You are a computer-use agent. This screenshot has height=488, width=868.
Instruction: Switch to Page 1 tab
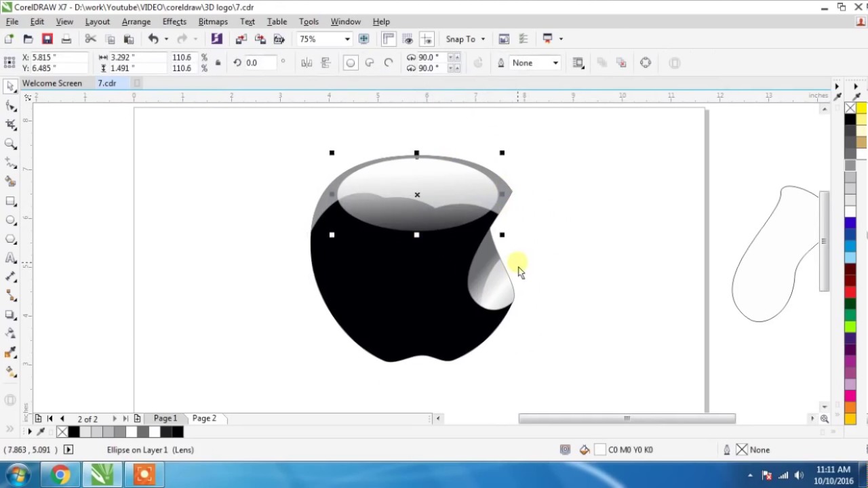[165, 418]
